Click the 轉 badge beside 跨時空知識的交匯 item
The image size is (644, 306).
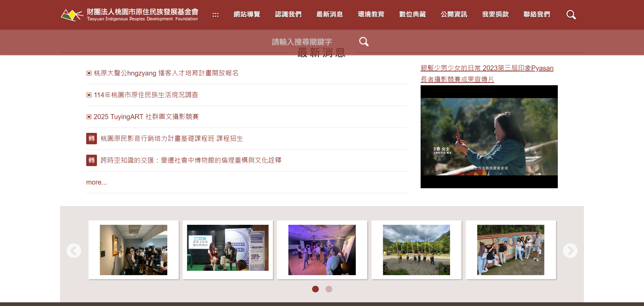(x=92, y=160)
